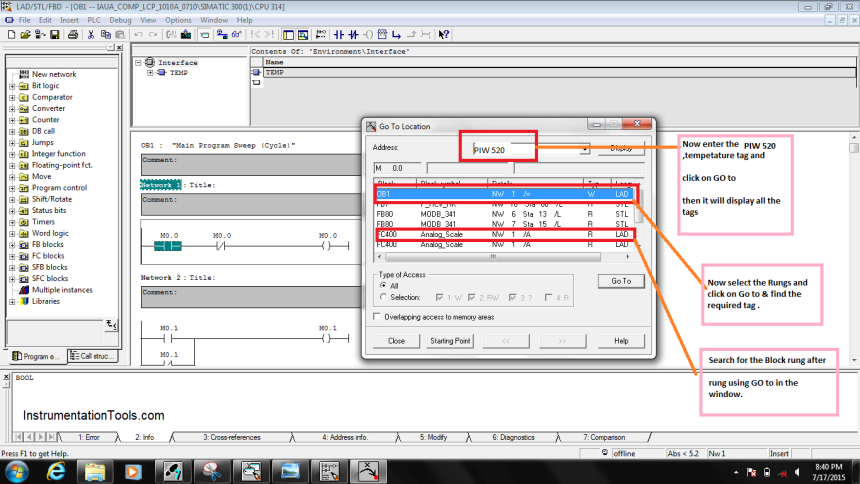The width and height of the screenshot is (860, 484).
Task: Toggle the Details pane icon
Action: coord(302,35)
